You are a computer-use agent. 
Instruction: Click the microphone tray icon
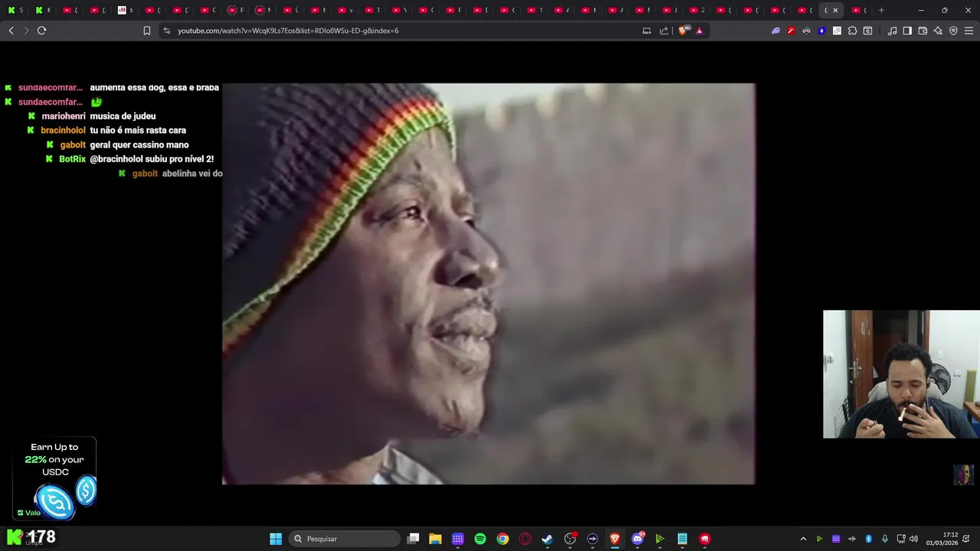point(884,539)
